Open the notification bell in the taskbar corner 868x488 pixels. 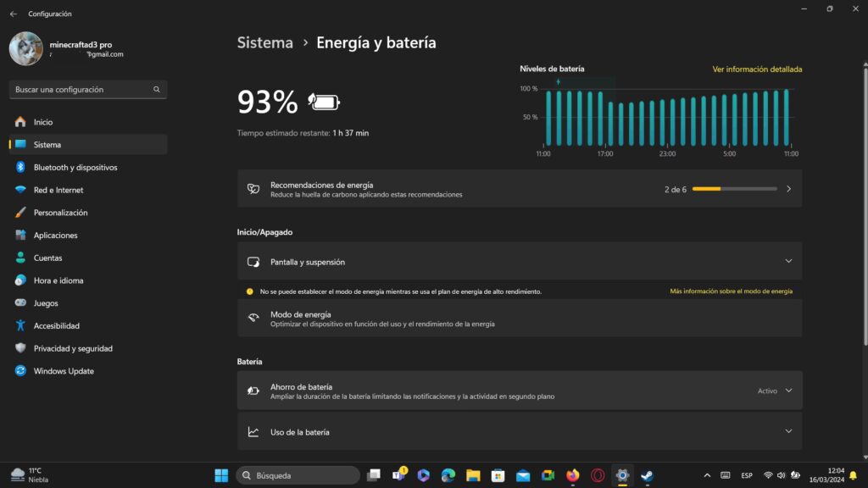pos(853,475)
